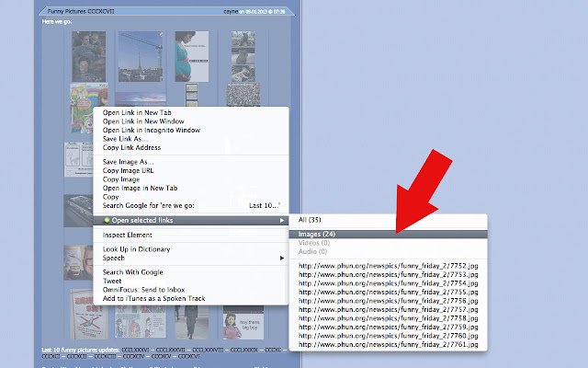Click the stacked cat photos thumbnail
The width and height of the screenshot is (588, 368).
(x=243, y=57)
